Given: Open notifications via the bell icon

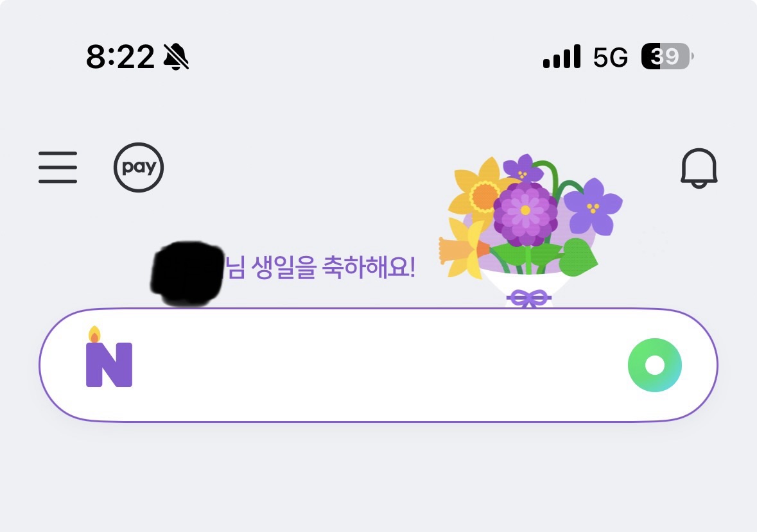Looking at the screenshot, I should pos(699,168).
